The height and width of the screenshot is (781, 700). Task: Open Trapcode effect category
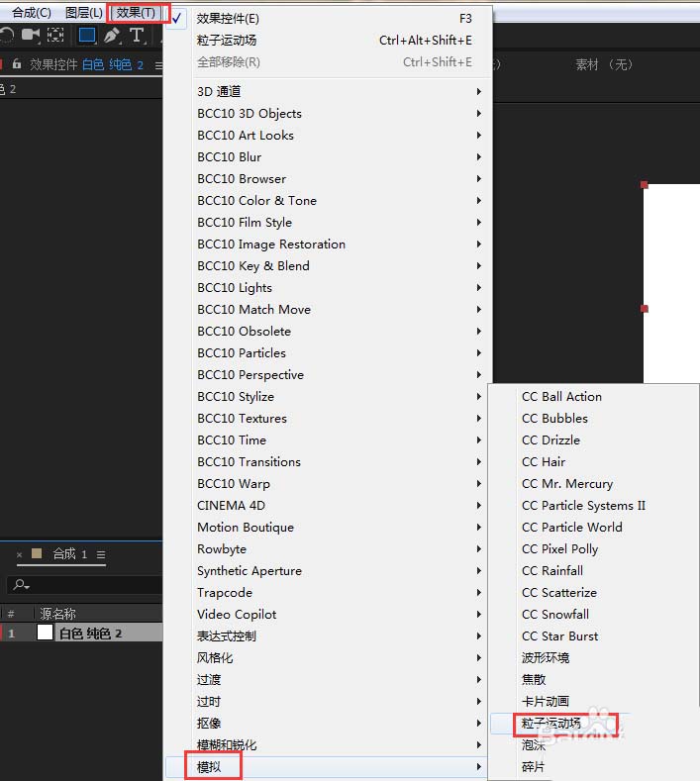329,593
